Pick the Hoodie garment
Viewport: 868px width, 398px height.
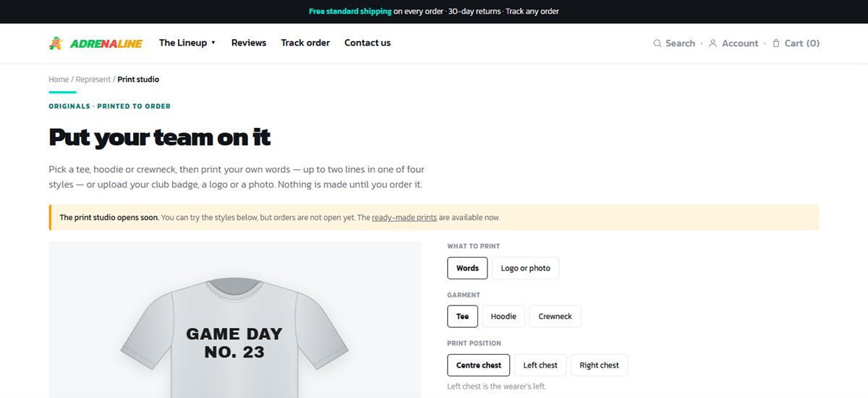click(x=503, y=316)
